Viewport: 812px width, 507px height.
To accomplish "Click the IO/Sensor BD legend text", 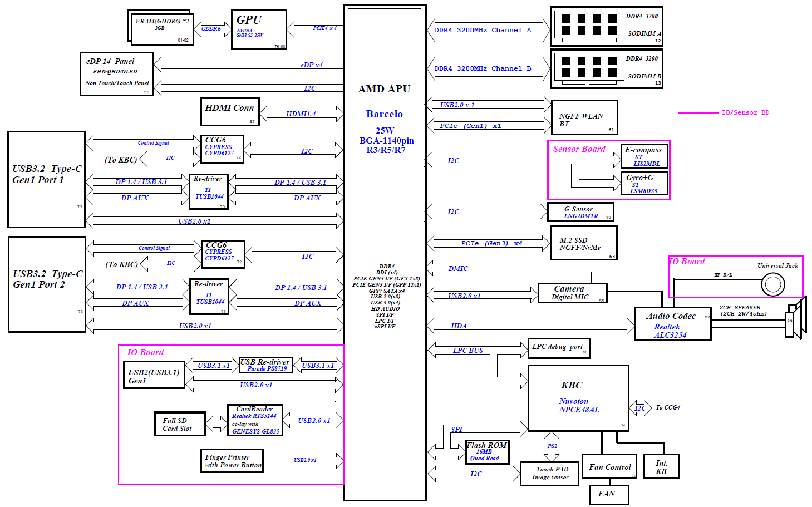I will 745,112.
